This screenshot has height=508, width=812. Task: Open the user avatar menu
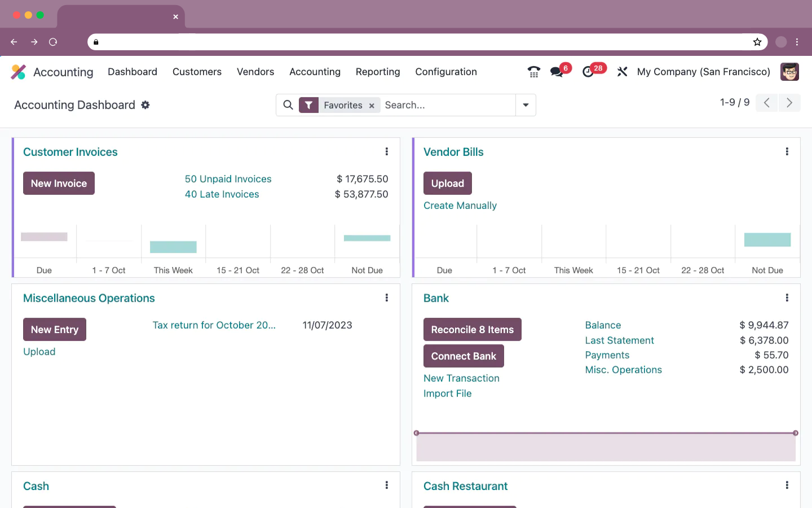789,72
